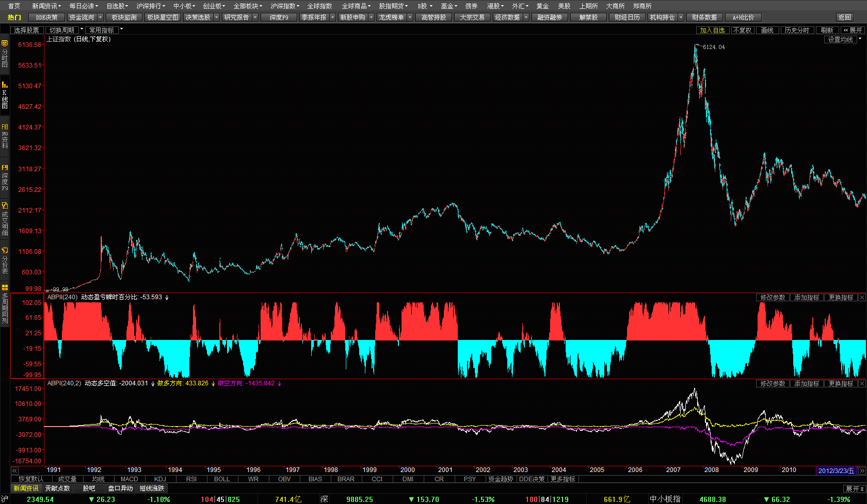Select the 资金趋势 indicator tab
Image resolution: width=867 pixels, height=504 pixels.
(x=501, y=479)
